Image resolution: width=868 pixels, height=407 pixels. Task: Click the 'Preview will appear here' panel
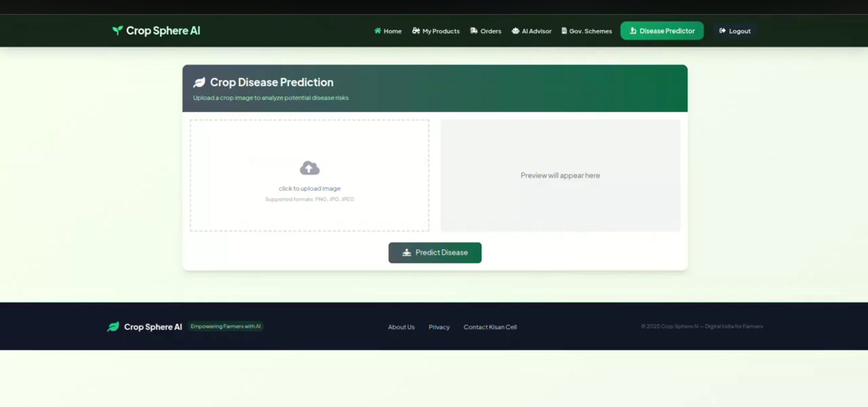(x=560, y=175)
